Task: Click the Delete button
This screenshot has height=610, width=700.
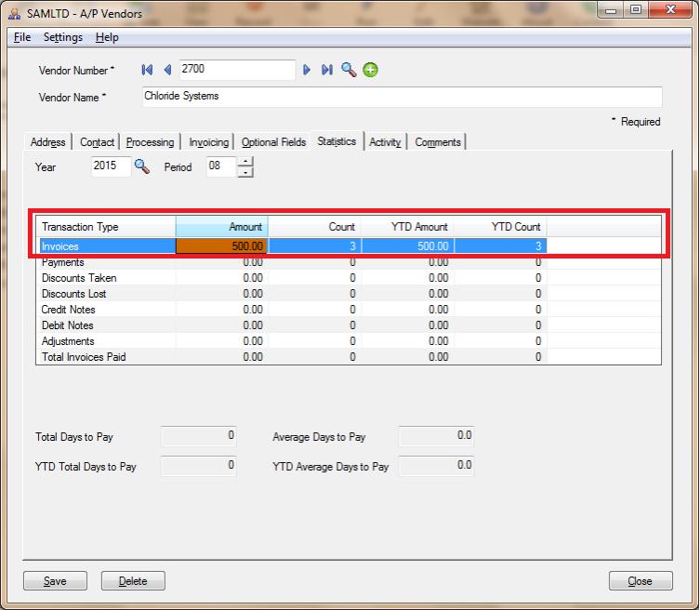Action: click(133, 581)
